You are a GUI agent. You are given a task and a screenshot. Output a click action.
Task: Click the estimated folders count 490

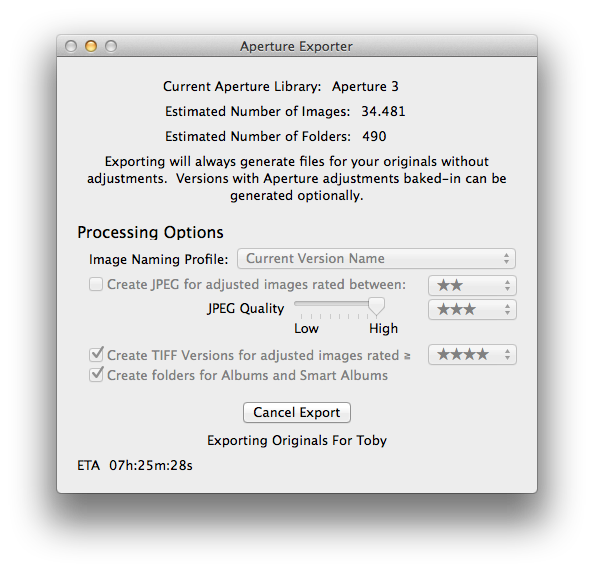(x=374, y=136)
